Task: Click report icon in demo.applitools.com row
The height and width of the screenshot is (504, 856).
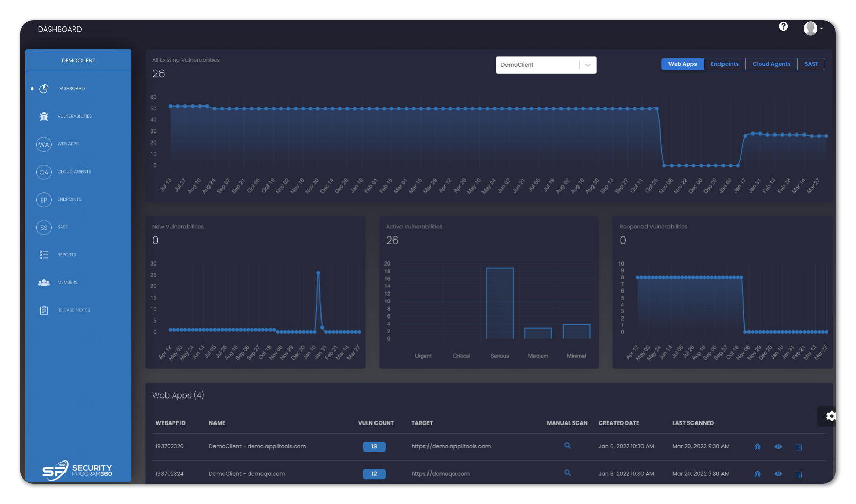Action: (799, 447)
